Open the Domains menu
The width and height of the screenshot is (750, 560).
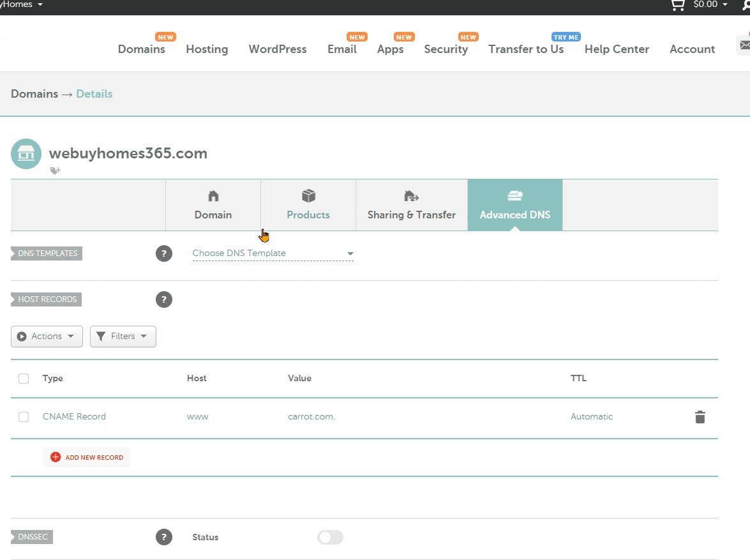[x=142, y=49]
